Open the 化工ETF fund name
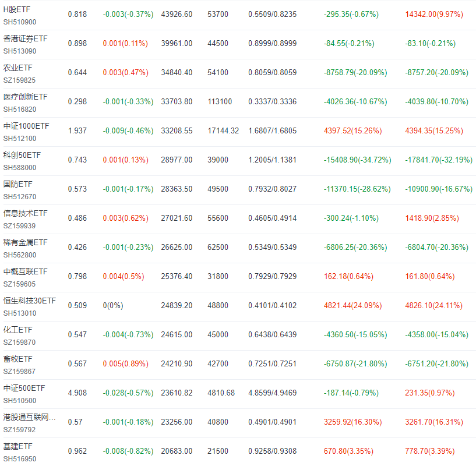 (x=17, y=330)
